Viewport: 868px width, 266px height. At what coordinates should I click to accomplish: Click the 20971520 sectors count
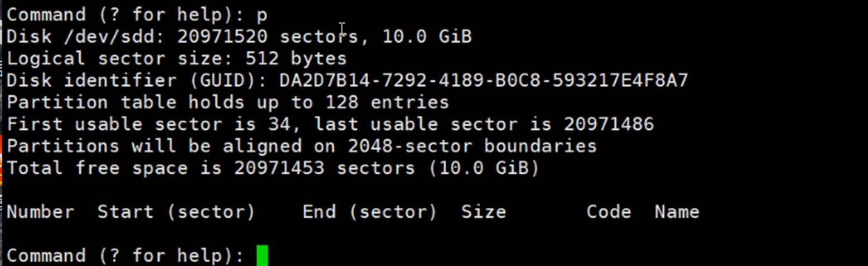tap(223, 37)
